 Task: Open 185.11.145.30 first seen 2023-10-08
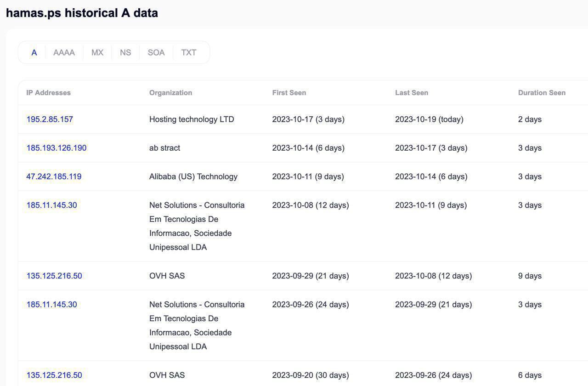pyautogui.click(x=51, y=205)
